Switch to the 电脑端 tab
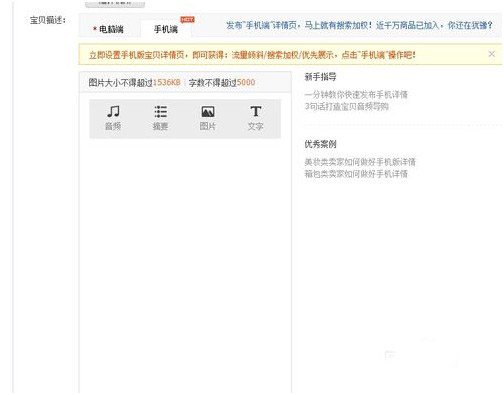The image size is (504, 395). coord(108,29)
